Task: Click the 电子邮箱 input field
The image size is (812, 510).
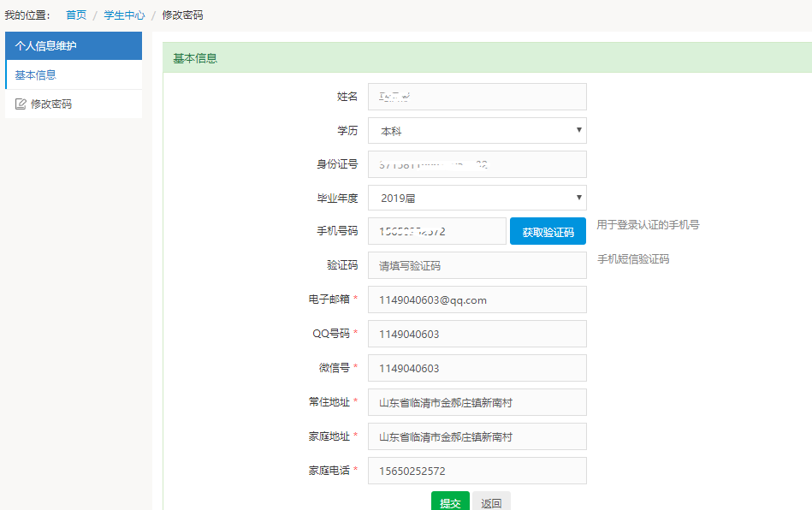Action: pos(477,299)
